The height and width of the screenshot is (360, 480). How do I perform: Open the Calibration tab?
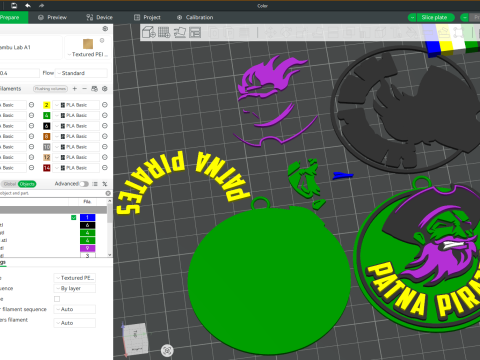[x=195, y=17]
